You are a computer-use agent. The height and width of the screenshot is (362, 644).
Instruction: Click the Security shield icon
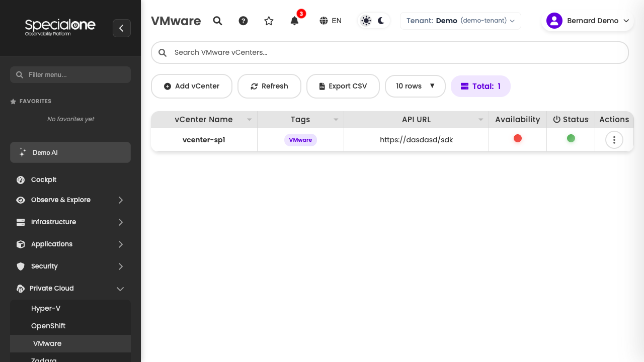21,266
